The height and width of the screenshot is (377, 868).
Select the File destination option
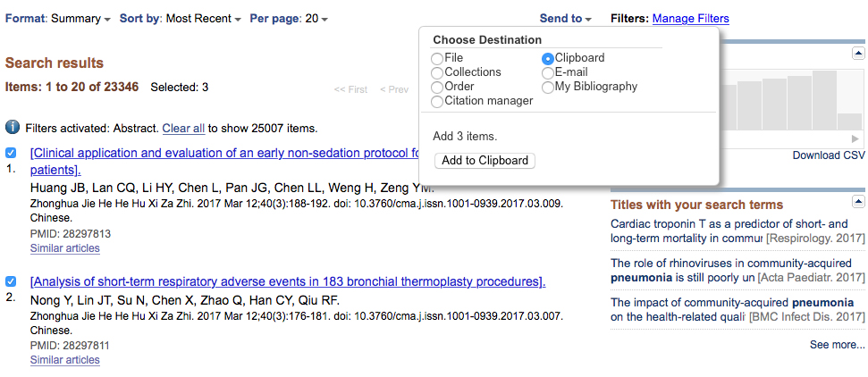pyautogui.click(x=437, y=58)
